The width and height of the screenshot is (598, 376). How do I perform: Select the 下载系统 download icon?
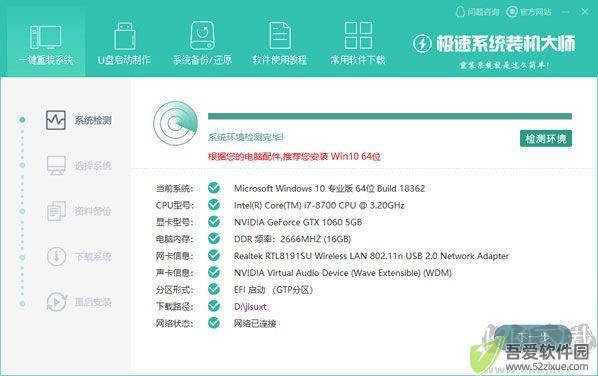click(x=56, y=256)
